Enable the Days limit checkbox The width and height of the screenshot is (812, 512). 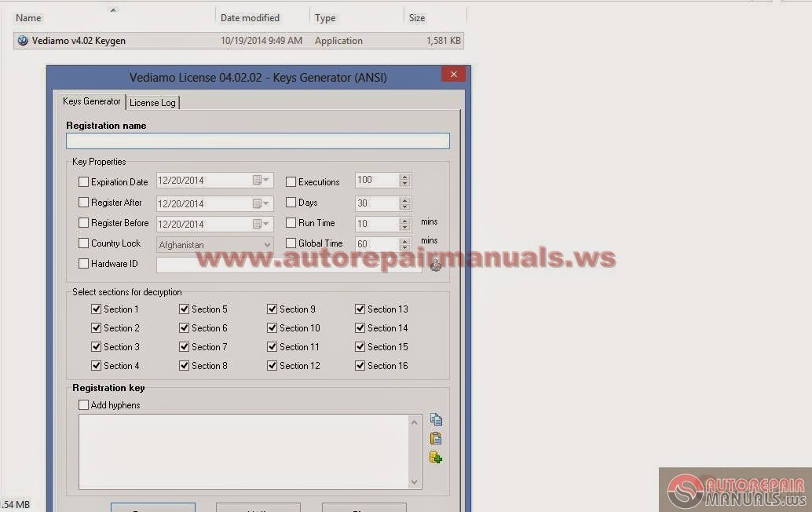pos(291,203)
